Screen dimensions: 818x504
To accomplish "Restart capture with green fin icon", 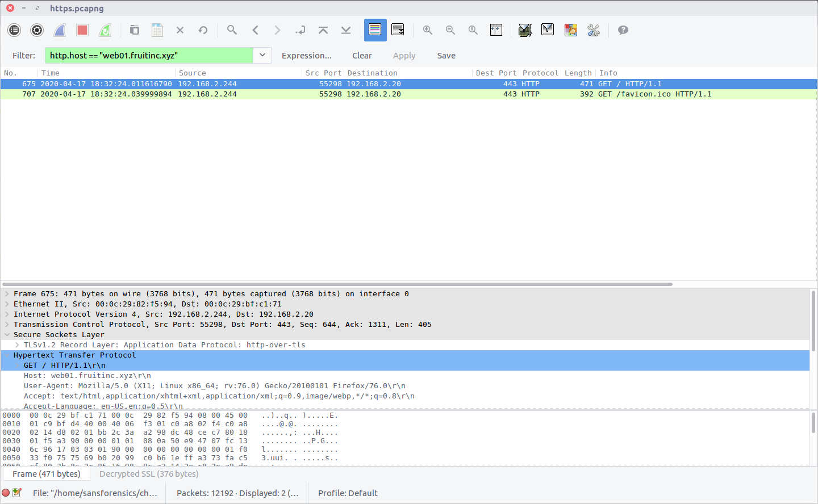I will (x=105, y=30).
